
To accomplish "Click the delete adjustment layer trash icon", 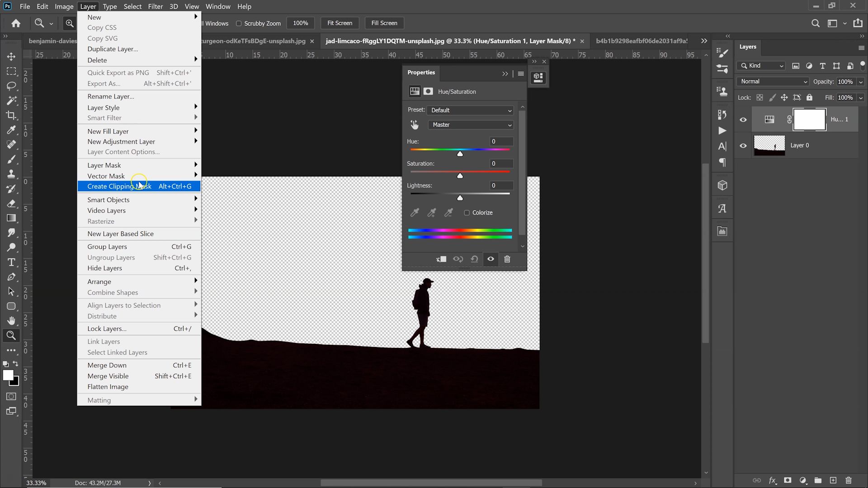I will click(x=507, y=259).
